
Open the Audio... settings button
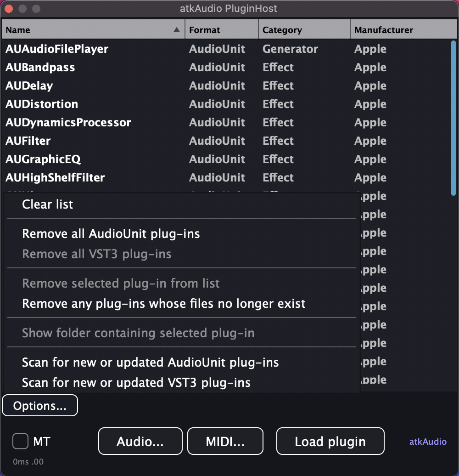140,442
